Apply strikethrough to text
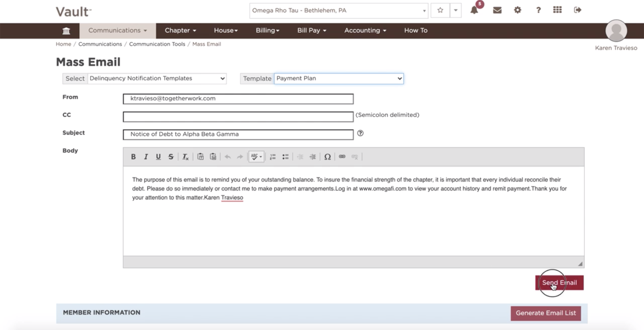644x330 pixels. 171,157
